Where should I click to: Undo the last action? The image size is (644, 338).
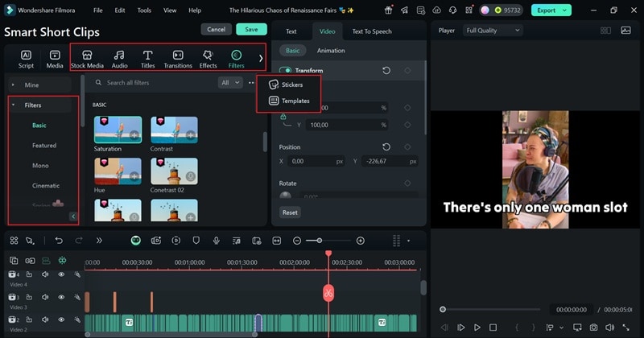pos(59,241)
